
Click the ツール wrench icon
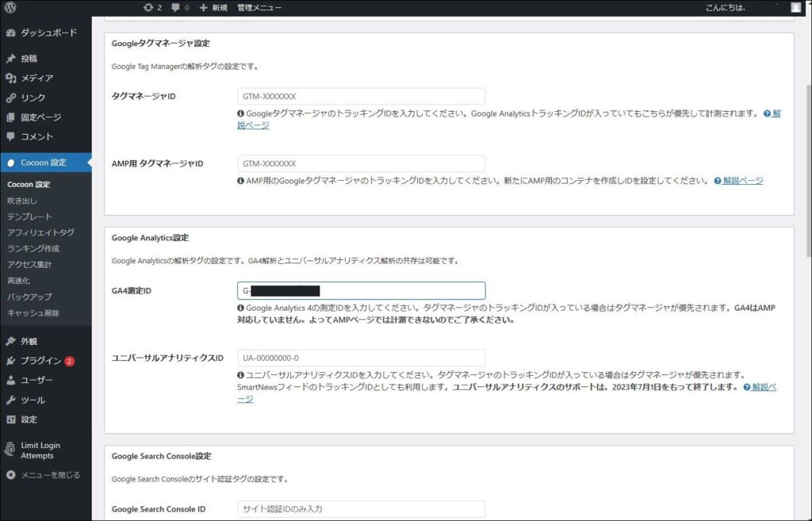pyautogui.click(x=11, y=400)
